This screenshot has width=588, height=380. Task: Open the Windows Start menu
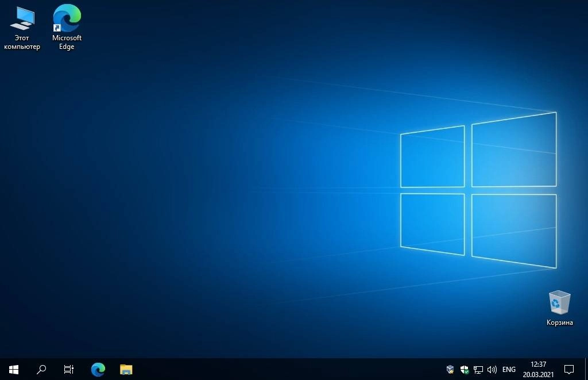click(14, 370)
